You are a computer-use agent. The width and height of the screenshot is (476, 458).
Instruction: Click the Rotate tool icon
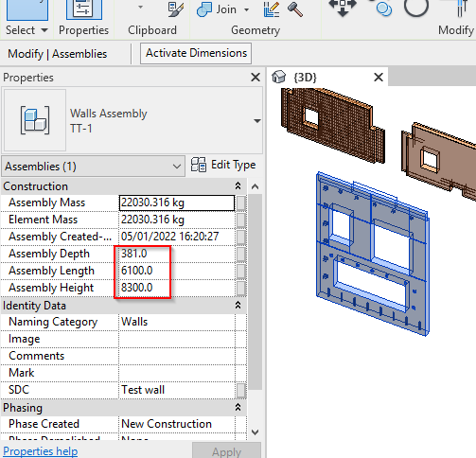click(x=416, y=7)
